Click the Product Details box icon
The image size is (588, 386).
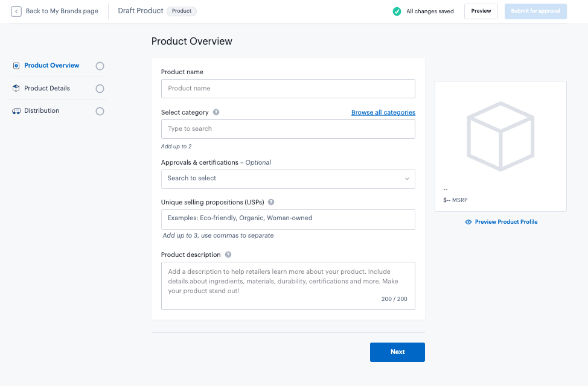16,88
